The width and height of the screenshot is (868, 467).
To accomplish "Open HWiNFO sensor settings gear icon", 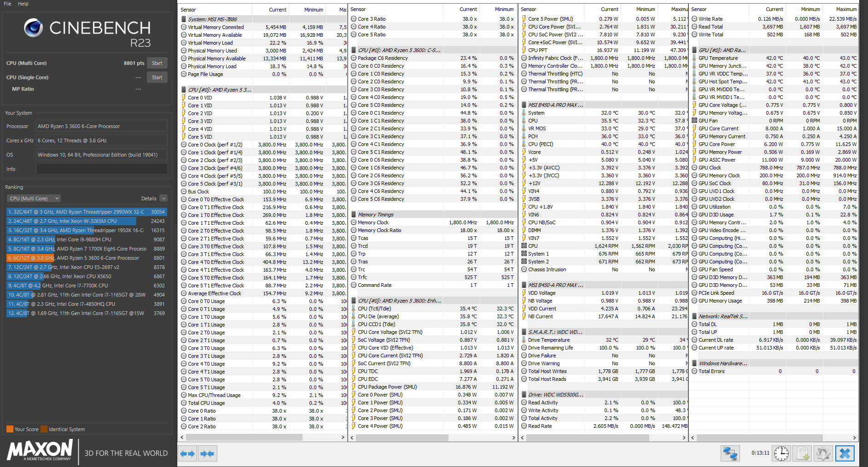I will tap(823, 454).
